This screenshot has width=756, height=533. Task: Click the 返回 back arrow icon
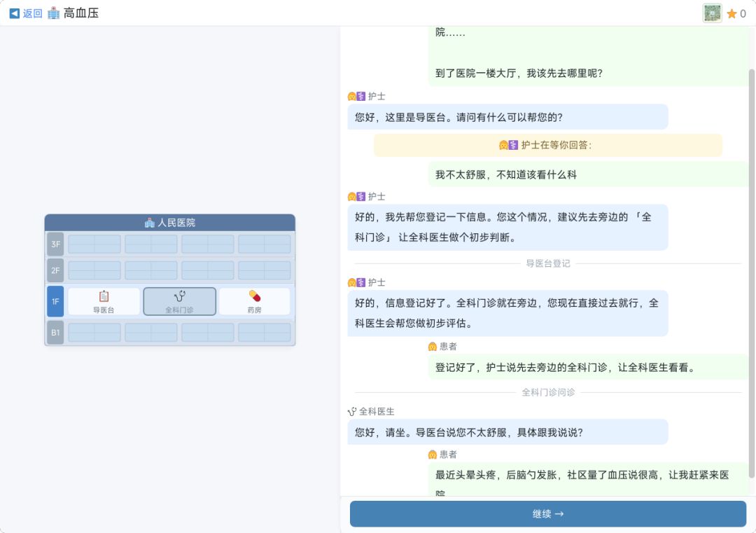(x=15, y=13)
